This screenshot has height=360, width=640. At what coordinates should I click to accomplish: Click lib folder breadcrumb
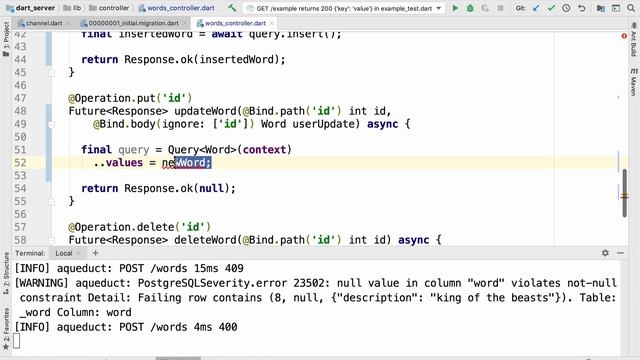pos(72,8)
